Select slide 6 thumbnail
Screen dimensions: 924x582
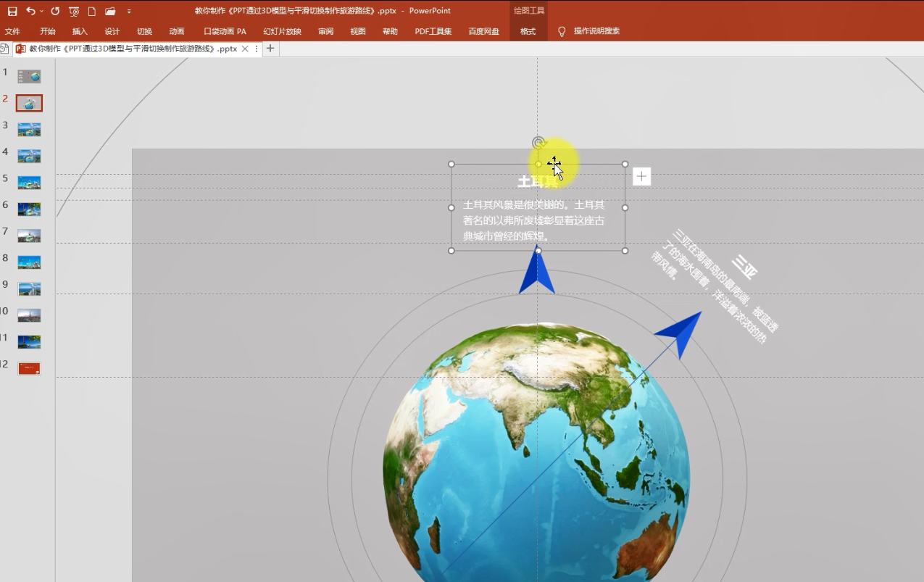pos(29,209)
